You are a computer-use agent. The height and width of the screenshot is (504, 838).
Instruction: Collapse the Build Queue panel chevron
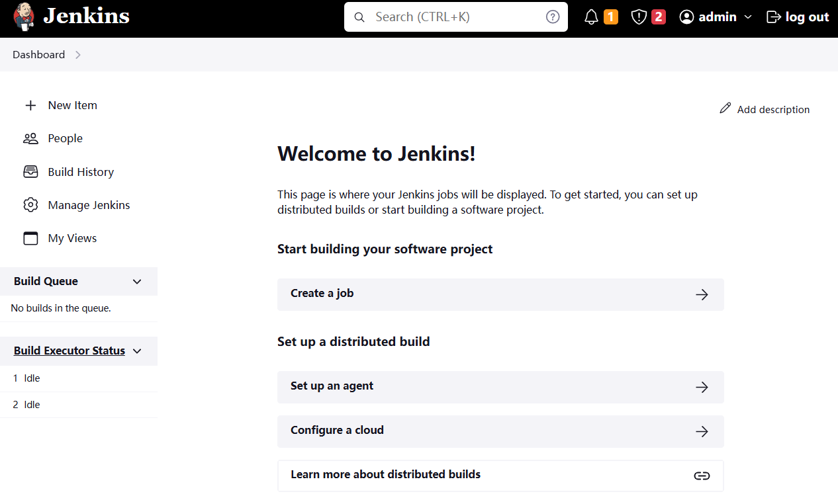(137, 282)
